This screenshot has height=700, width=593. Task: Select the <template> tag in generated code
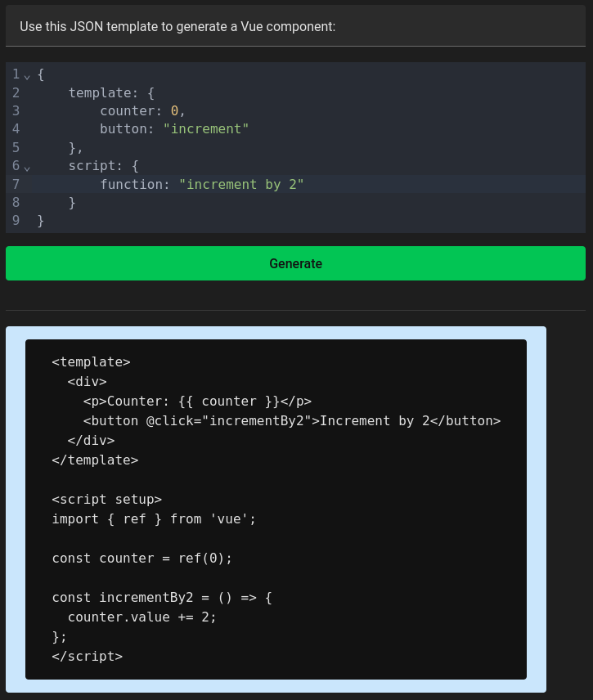coord(91,361)
